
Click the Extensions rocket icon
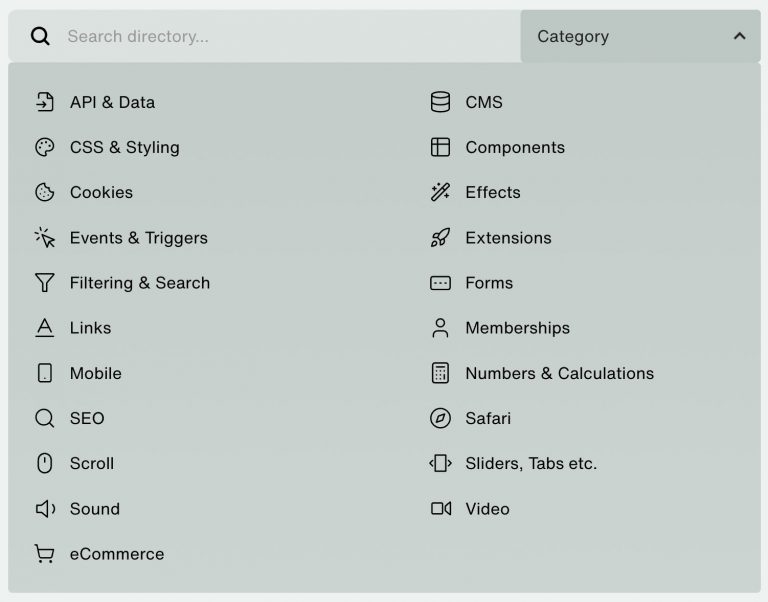[x=440, y=238]
